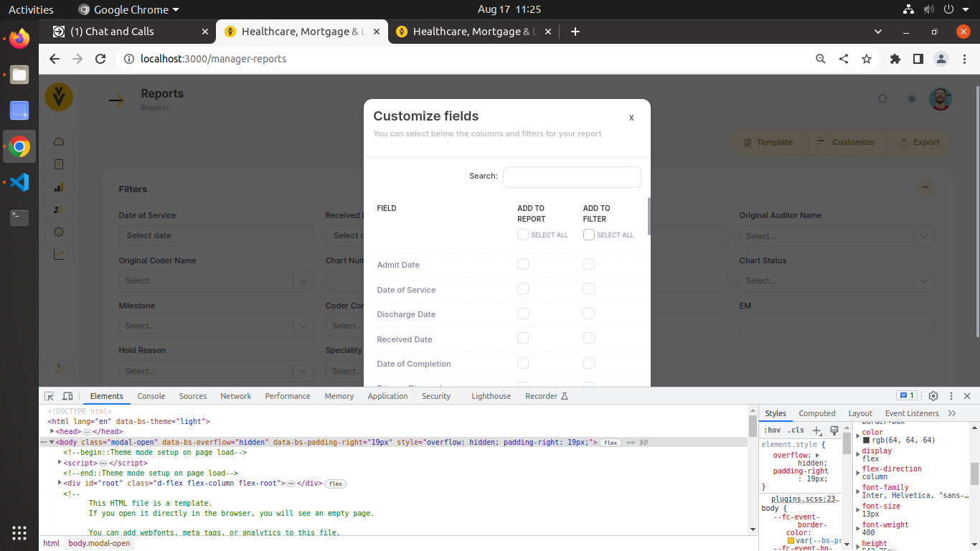Tick Admit Date add to report checkbox
Screen dimensions: 980x551
click(523, 264)
